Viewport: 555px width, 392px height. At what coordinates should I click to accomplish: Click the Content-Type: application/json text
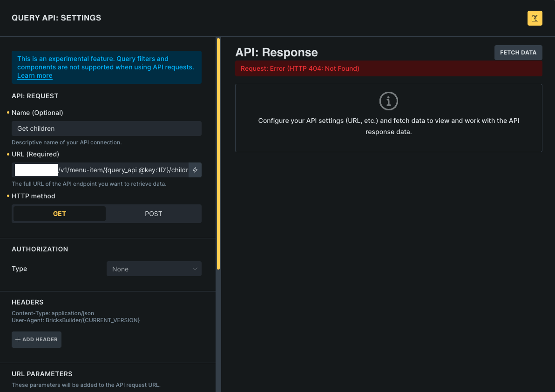click(x=53, y=313)
